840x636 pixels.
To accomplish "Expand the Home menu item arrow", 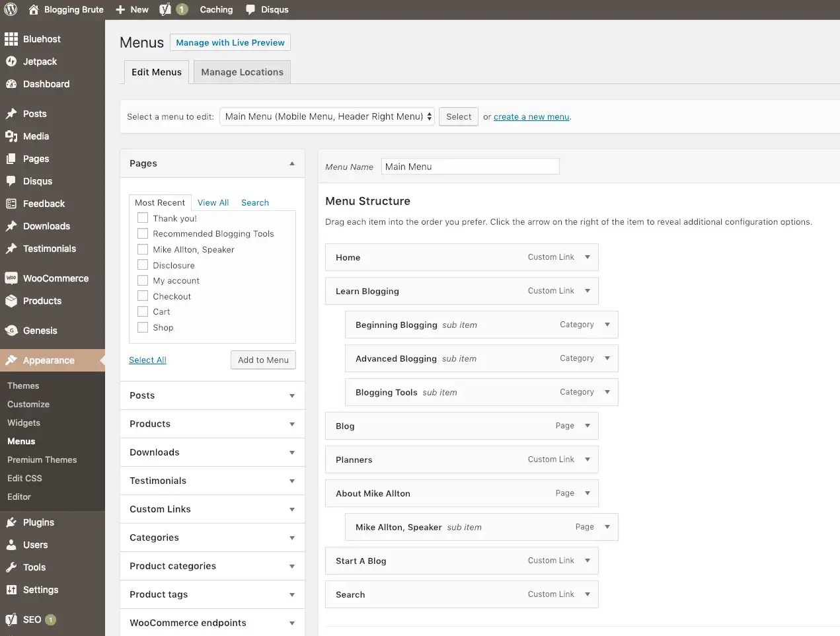I will click(588, 257).
